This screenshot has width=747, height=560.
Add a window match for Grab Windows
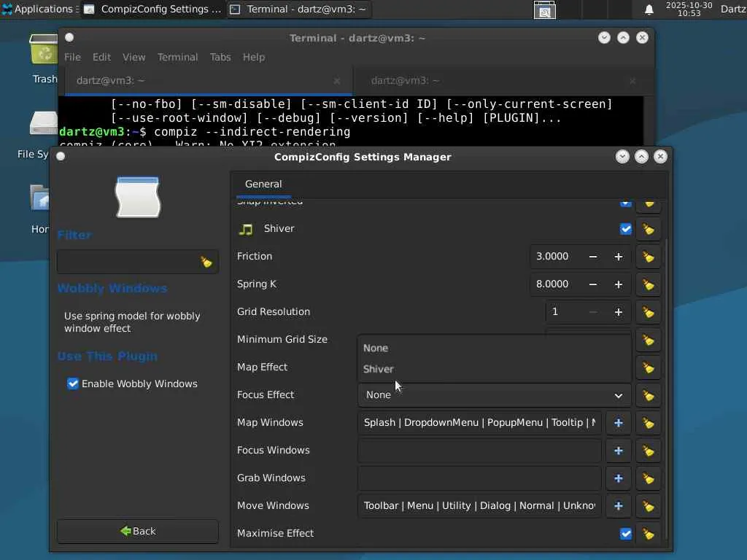[x=618, y=478]
